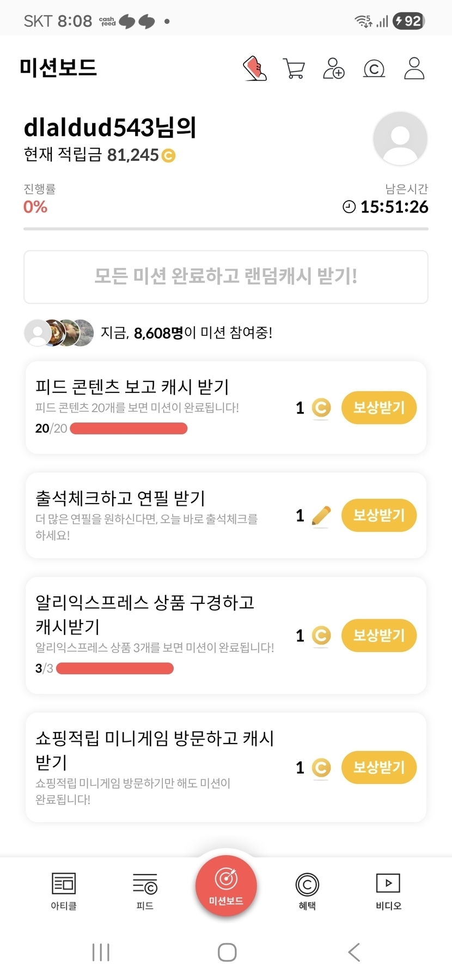Select the center 미션보드 button
Image resolution: width=452 pixels, height=980 pixels.
(226, 886)
